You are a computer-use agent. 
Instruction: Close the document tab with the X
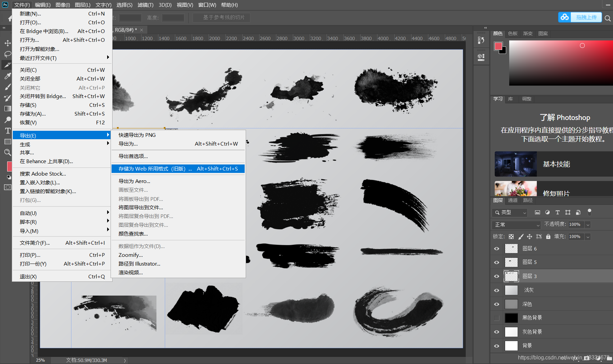pyautogui.click(x=142, y=30)
